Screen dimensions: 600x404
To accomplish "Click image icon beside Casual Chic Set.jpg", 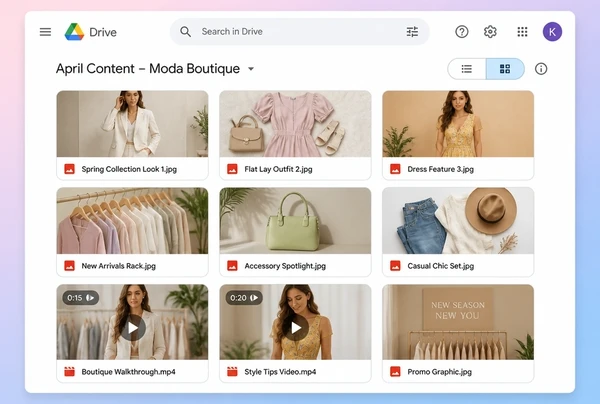I will tap(395, 266).
